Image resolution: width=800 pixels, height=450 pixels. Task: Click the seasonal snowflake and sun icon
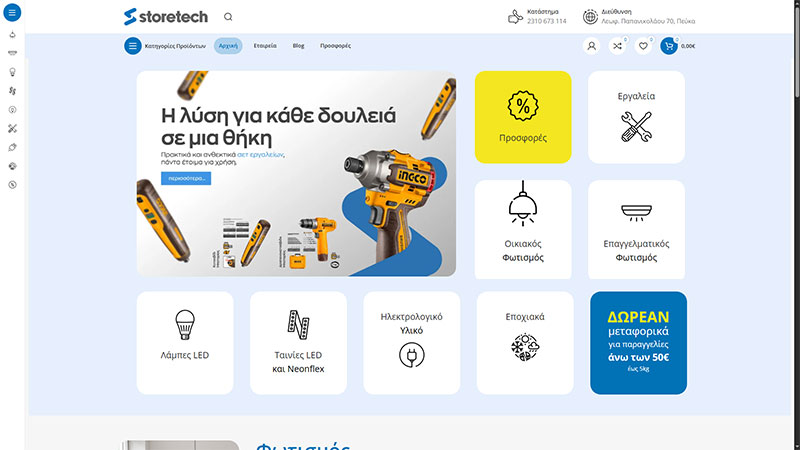click(x=525, y=347)
